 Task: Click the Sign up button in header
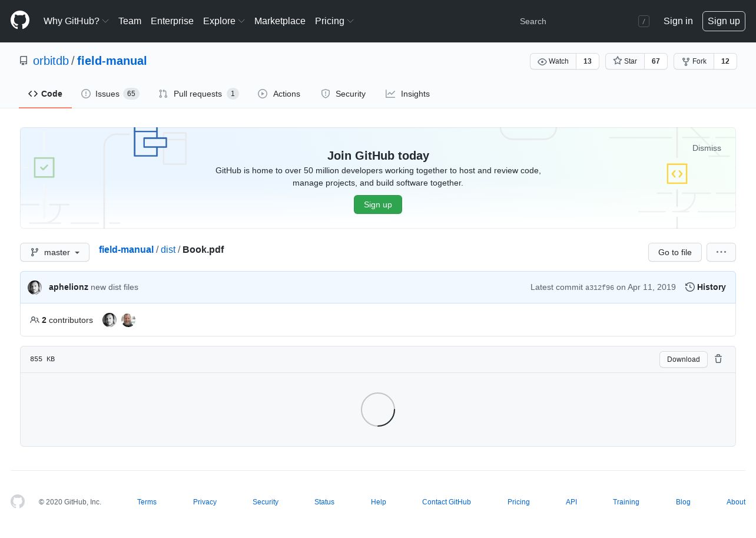point(724,21)
